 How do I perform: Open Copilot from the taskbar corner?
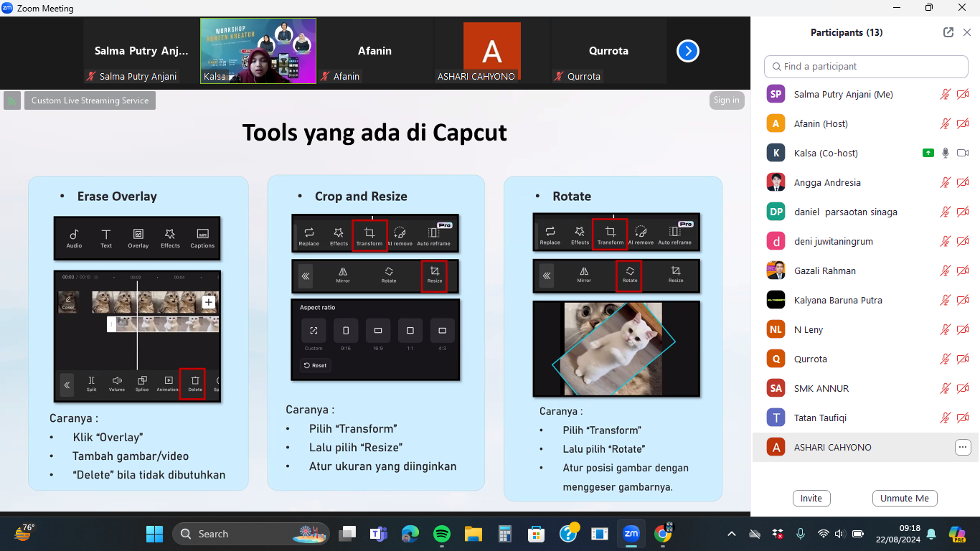coord(956,534)
